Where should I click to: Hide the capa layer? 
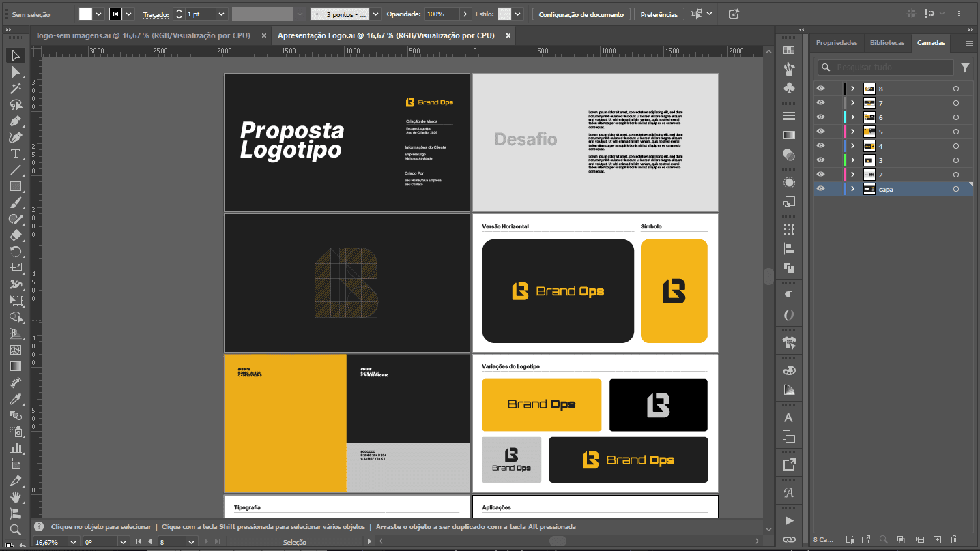[x=821, y=189]
